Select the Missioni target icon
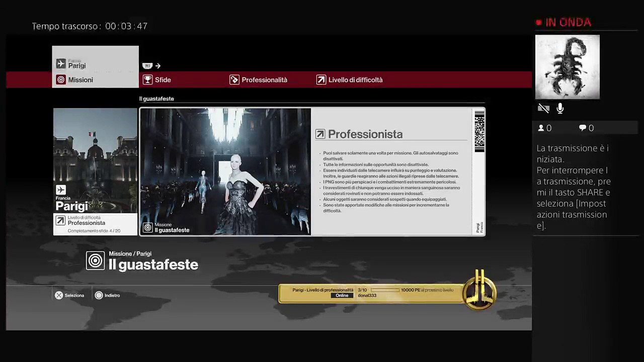The image size is (644, 362). coord(61,80)
